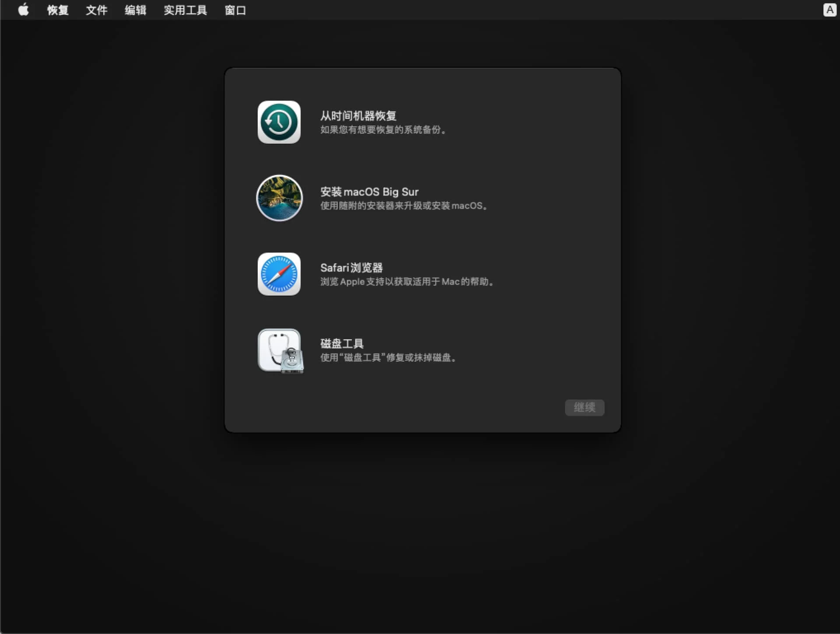Select the Safari 浏览器 option title

351,267
